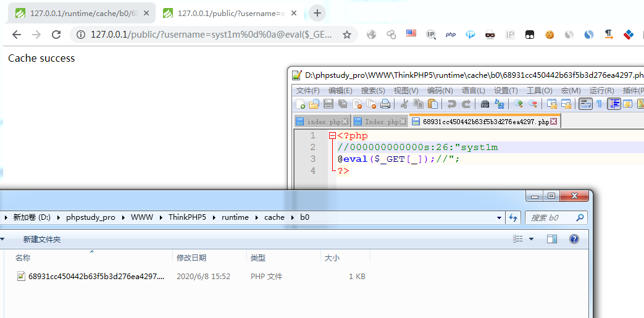644x318 pixels.
Task: Click Close All icon in Notepad++ toolbar
Action: pyautogui.click(x=371, y=104)
